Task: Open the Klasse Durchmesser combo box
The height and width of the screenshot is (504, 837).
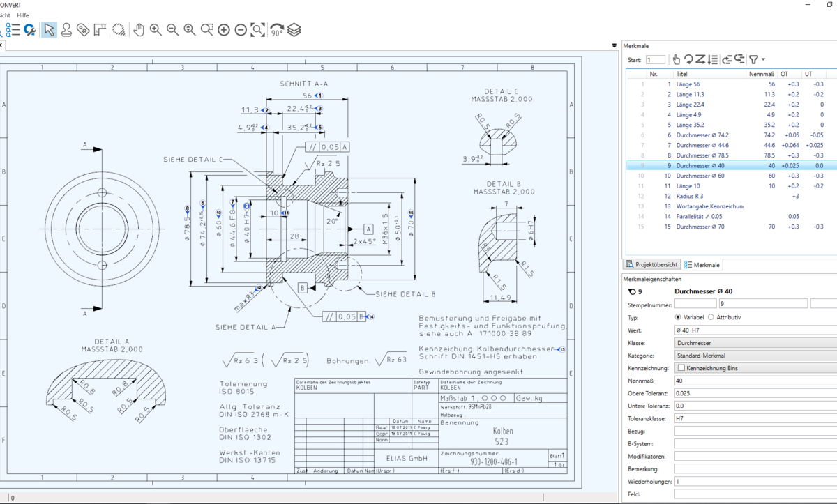Action: pyautogui.click(x=755, y=343)
